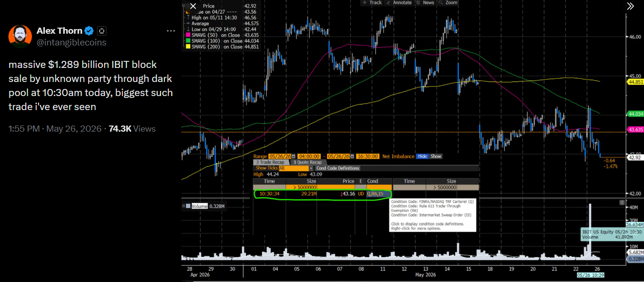Click the Show Ticks 'All' field
The image size is (644, 282).
pyautogui.click(x=293, y=168)
